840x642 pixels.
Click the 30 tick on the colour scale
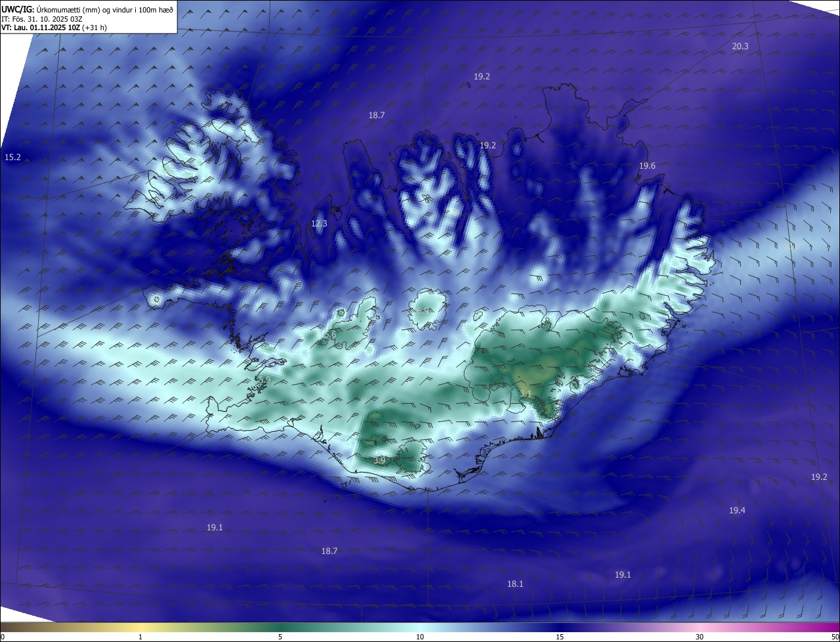point(700,637)
